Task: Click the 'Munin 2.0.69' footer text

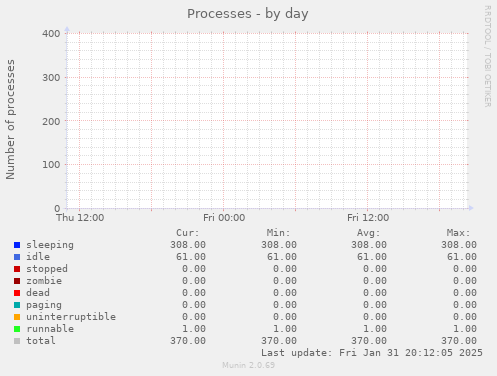Action: tap(249, 365)
